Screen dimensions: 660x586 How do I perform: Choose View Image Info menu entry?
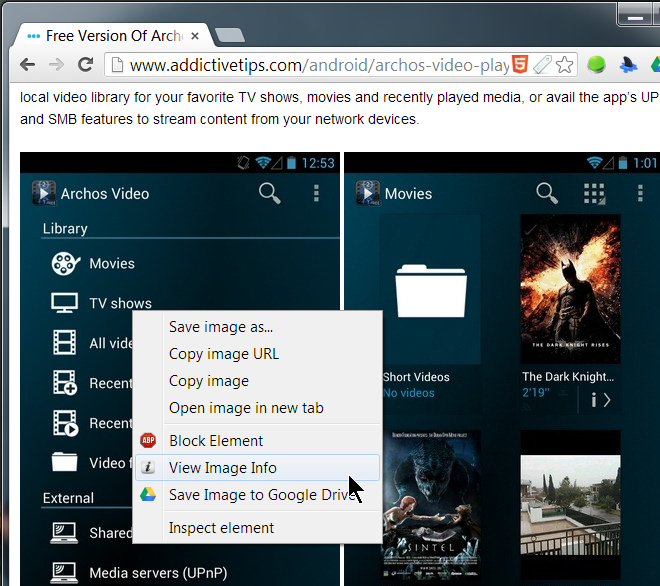click(x=257, y=468)
